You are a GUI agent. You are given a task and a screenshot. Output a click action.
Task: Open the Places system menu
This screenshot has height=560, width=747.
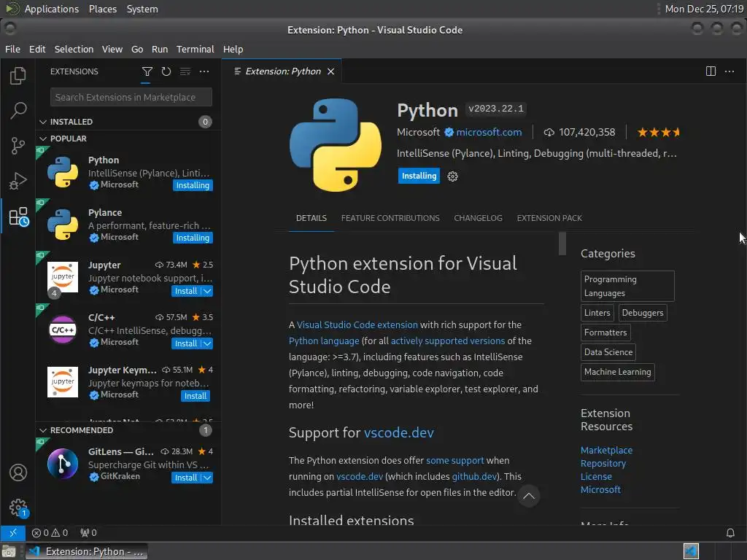[x=102, y=9]
